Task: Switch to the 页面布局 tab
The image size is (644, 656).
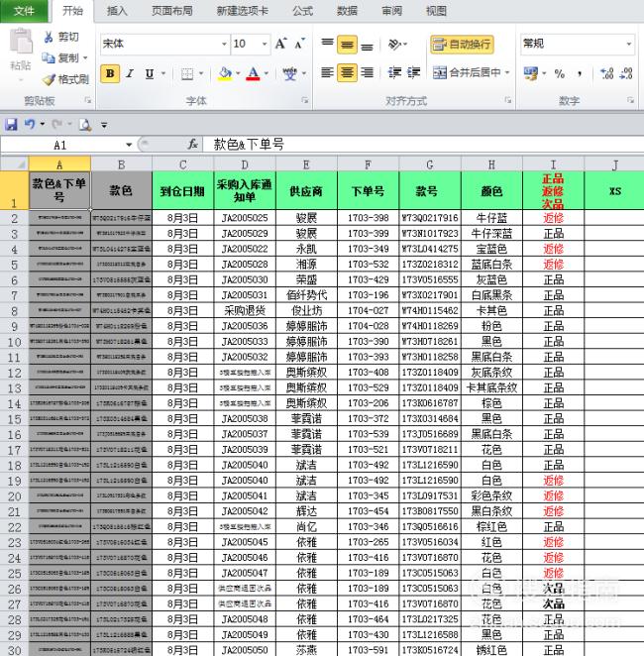Action: click(171, 11)
